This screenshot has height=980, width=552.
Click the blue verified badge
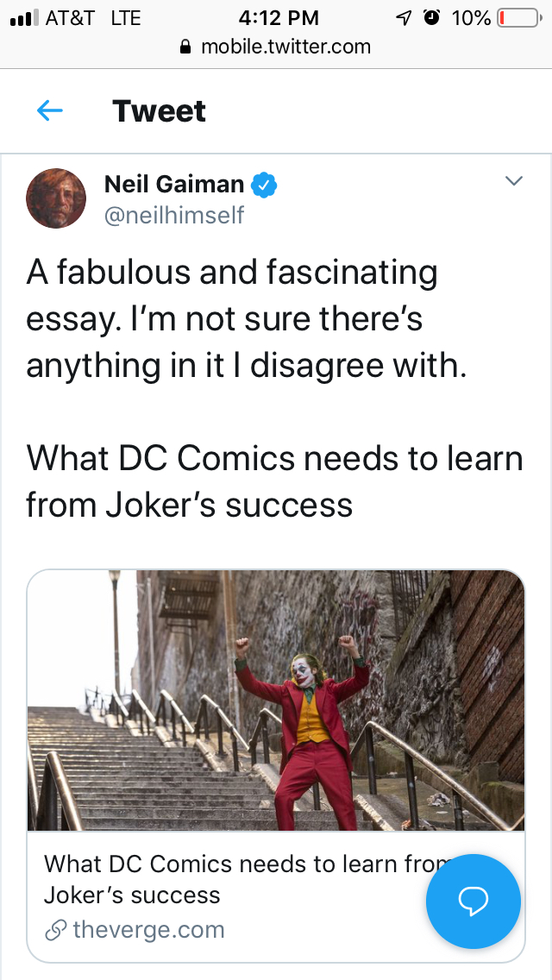click(x=264, y=184)
